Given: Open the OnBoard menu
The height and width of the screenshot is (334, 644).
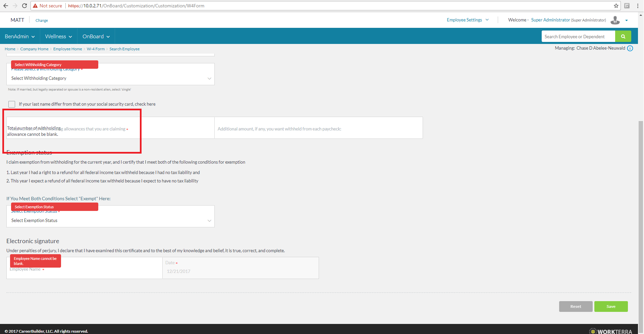Looking at the screenshot, I should [x=96, y=37].
